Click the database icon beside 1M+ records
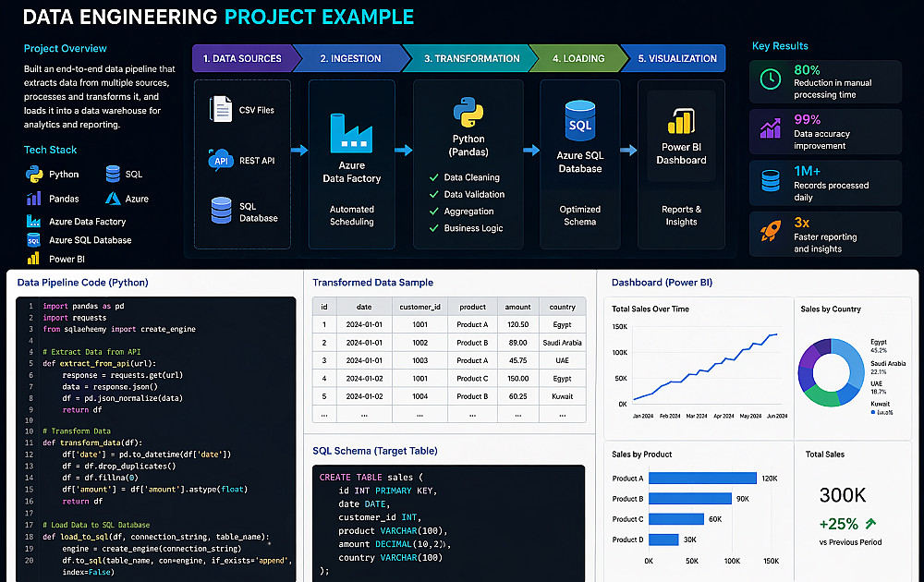 771,181
